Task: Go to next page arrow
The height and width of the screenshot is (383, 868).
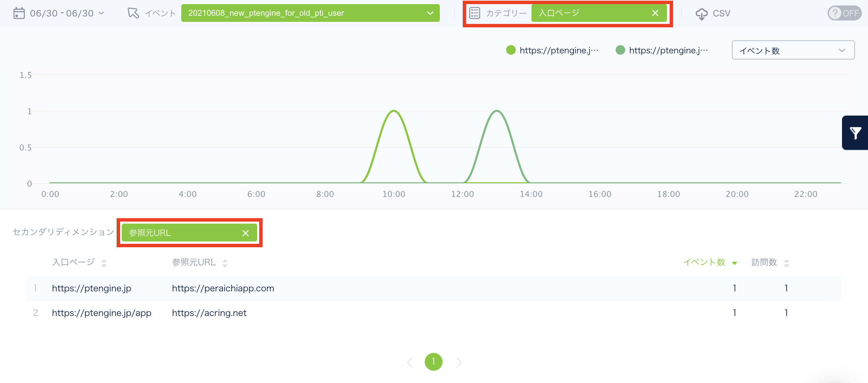Action: point(459,362)
